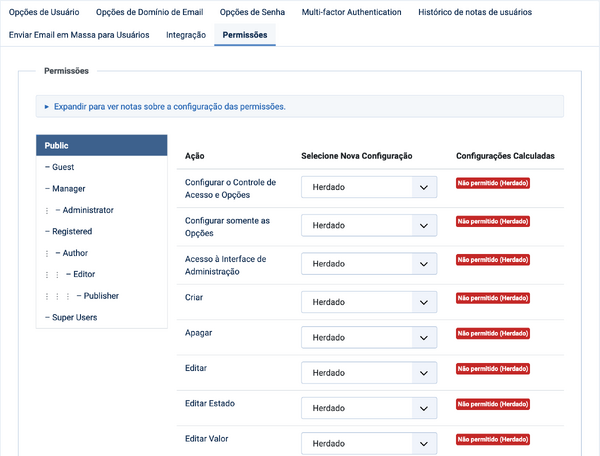The width and height of the screenshot is (600, 456).
Task: Open the Criar permission dropdown
Action: [x=369, y=302]
